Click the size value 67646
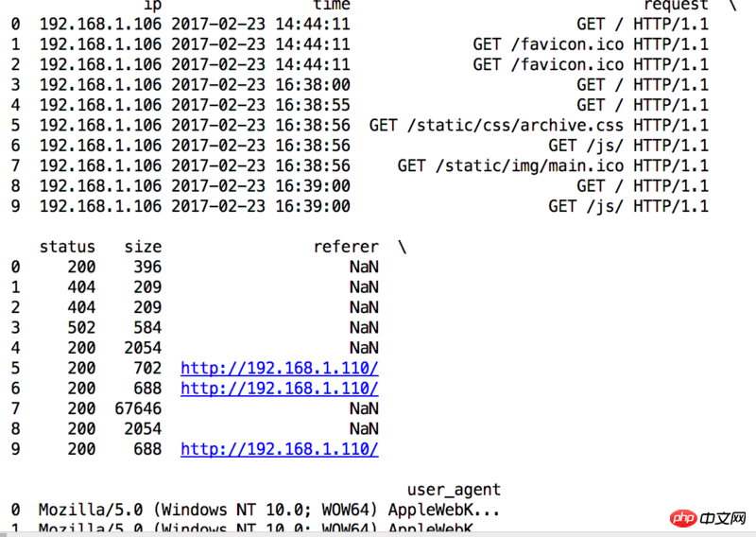 click(x=138, y=408)
